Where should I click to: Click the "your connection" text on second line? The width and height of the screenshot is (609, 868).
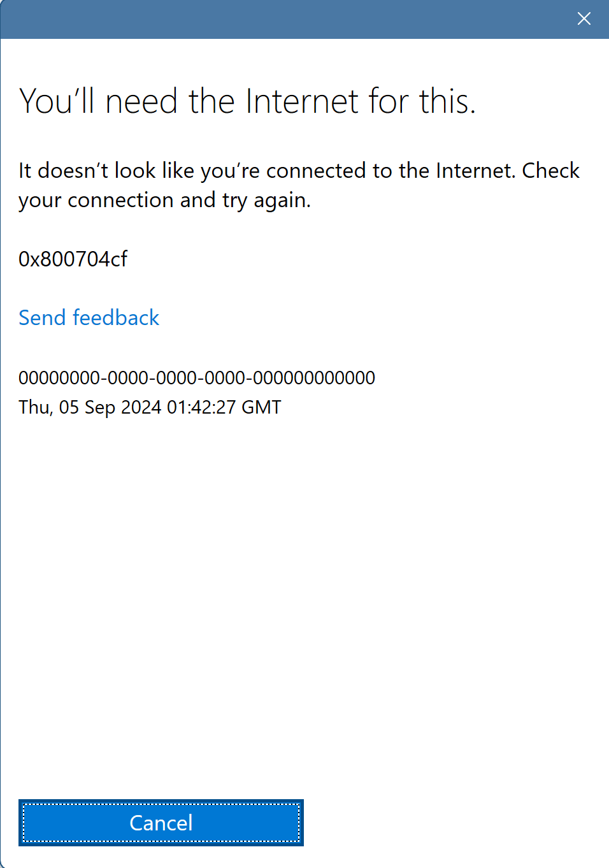[96, 201]
